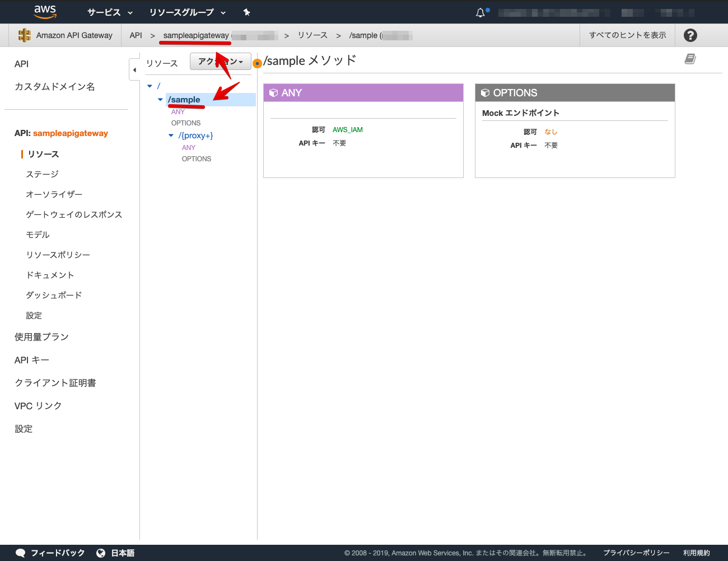Open ダッシュボード in the sidebar
Screen dimensions: 728x561
coord(54,295)
